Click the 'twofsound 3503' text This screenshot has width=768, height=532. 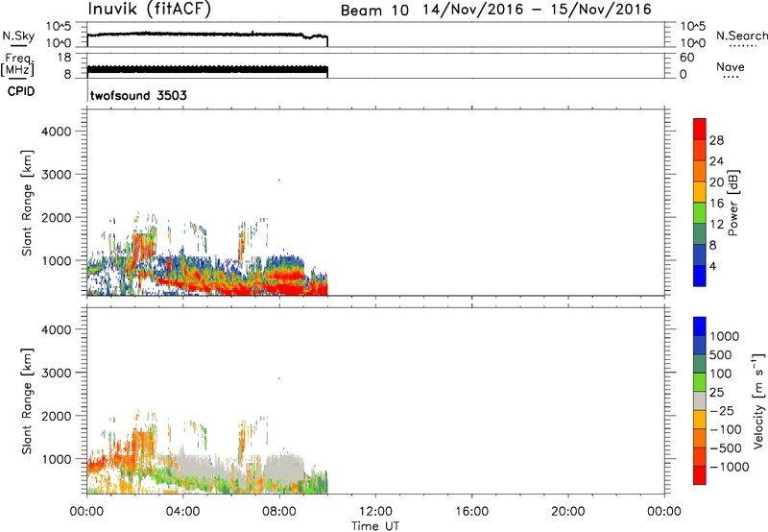point(138,95)
